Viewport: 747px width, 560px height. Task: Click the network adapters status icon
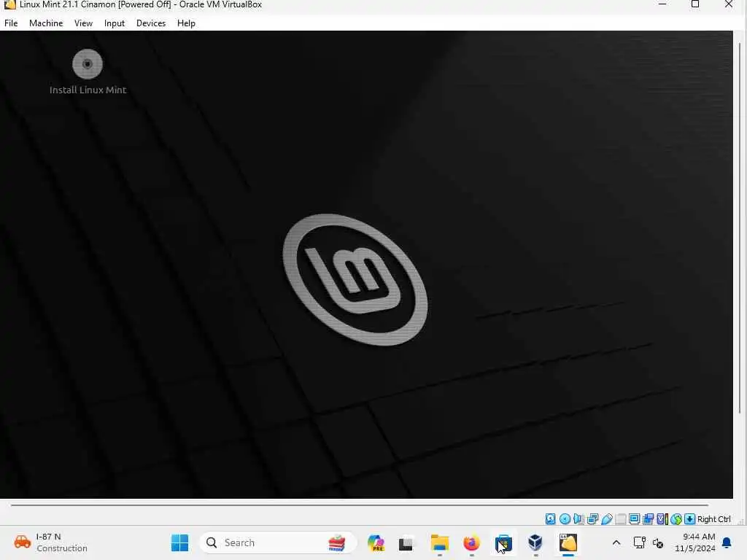pyautogui.click(x=592, y=519)
